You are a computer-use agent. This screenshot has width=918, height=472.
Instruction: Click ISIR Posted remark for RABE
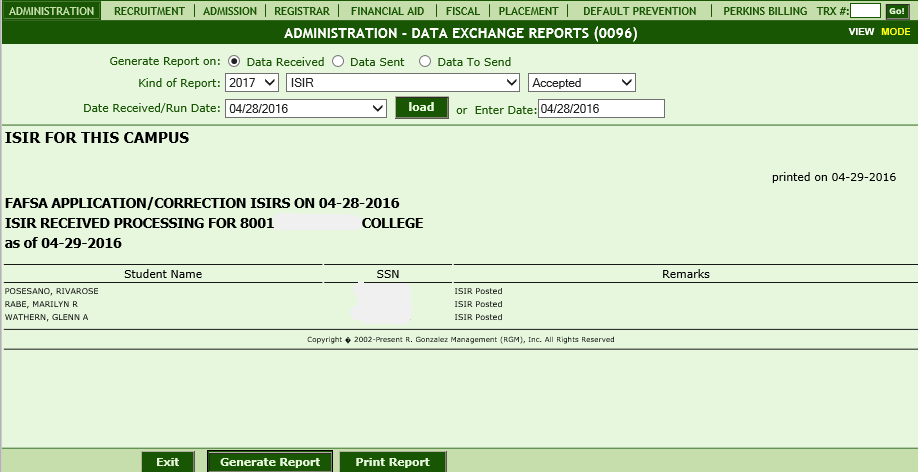point(478,304)
